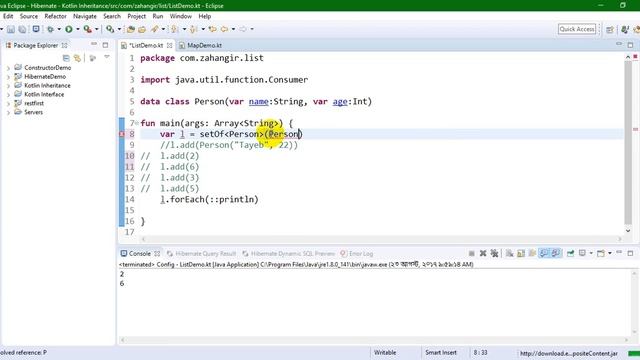This screenshot has height=360, width=640.
Task: Click the Run Last Tool red-briefcase icon
Action: [x=87, y=29]
